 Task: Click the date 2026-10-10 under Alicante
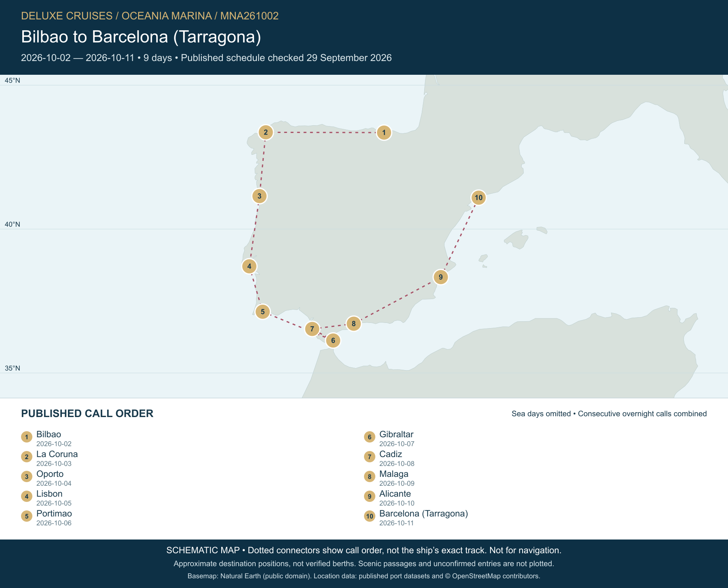click(397, 503)
